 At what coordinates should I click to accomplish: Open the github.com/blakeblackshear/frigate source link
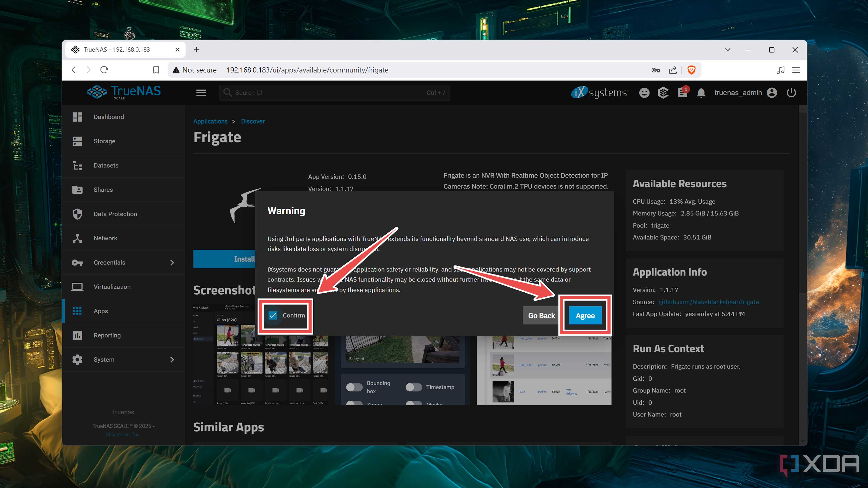coord(708,302)
